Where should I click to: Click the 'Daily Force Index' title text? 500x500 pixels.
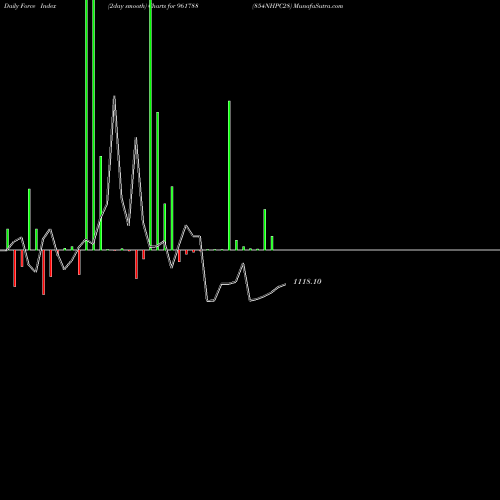30,6
